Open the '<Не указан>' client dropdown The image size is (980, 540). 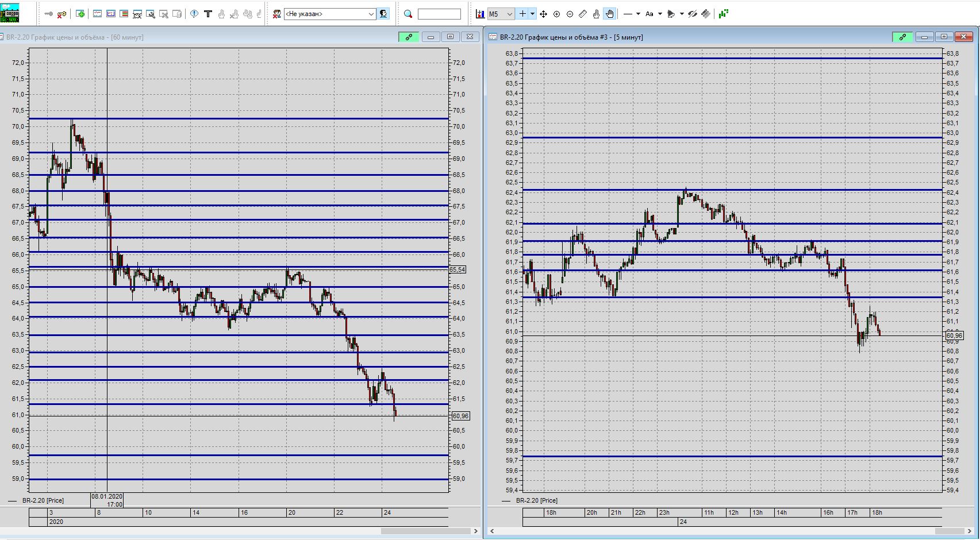point(330,14)
